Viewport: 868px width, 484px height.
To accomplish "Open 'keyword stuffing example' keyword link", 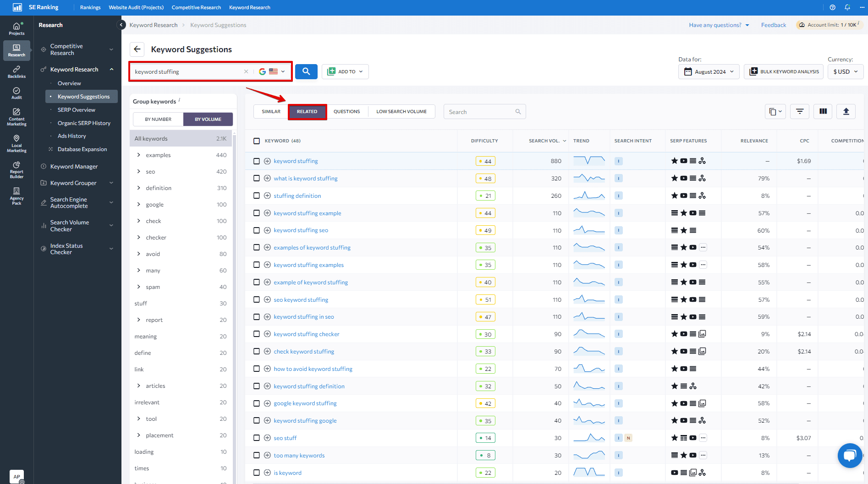I will tap(308, 213).
